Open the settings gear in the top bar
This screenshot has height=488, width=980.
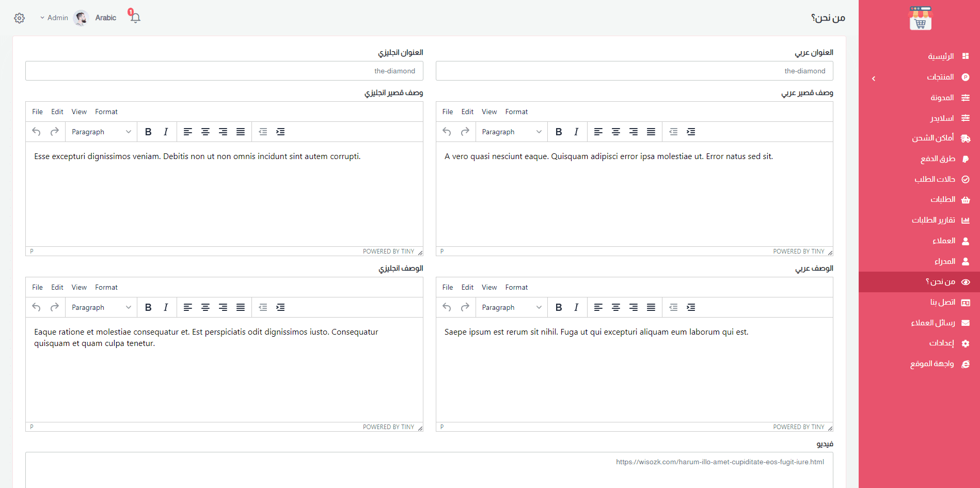(19, 18)
